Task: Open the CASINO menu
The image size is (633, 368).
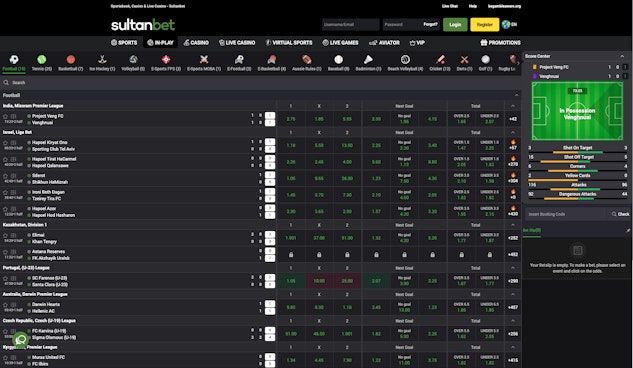Action: coord(196,42)
